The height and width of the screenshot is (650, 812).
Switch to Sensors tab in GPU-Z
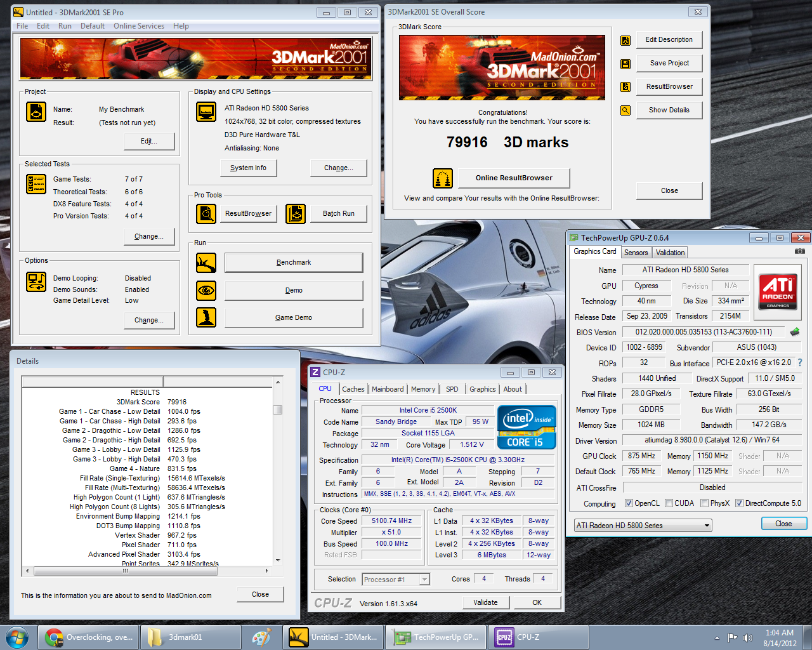click(x=636, y=253)
